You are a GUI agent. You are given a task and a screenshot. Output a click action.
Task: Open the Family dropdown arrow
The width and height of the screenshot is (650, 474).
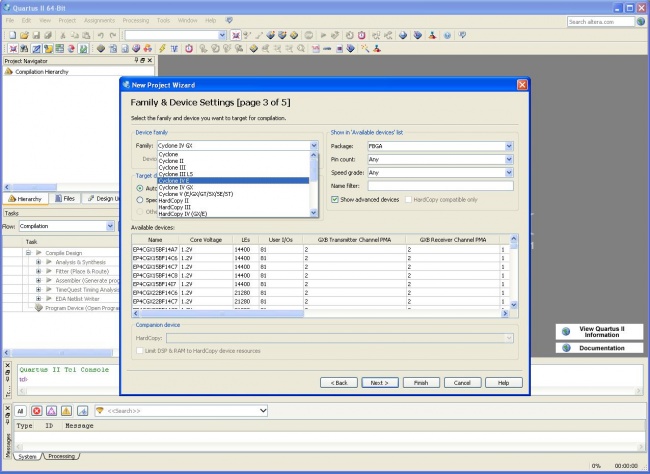(313, 146)
